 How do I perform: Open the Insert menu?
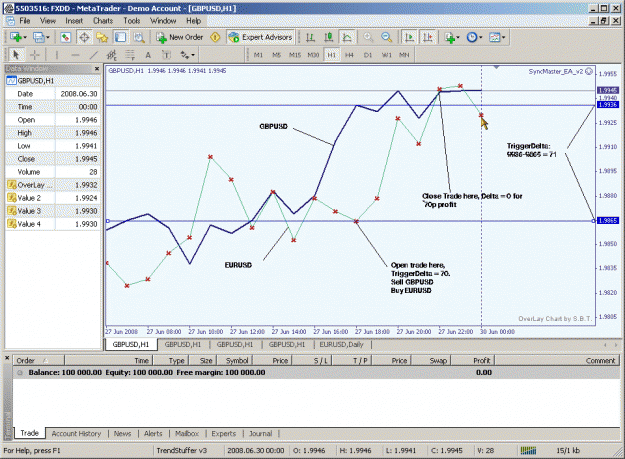pyautogui.click(x=74, y=21)
